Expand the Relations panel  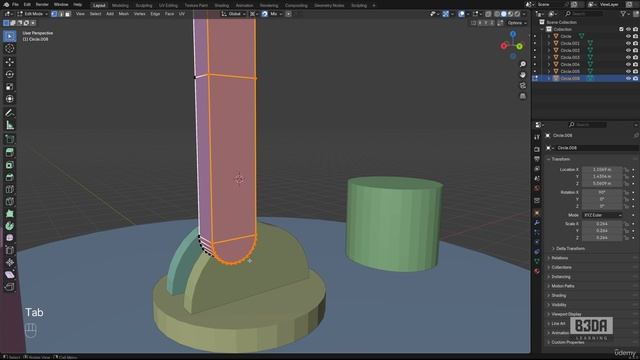(x=559, y=258)
